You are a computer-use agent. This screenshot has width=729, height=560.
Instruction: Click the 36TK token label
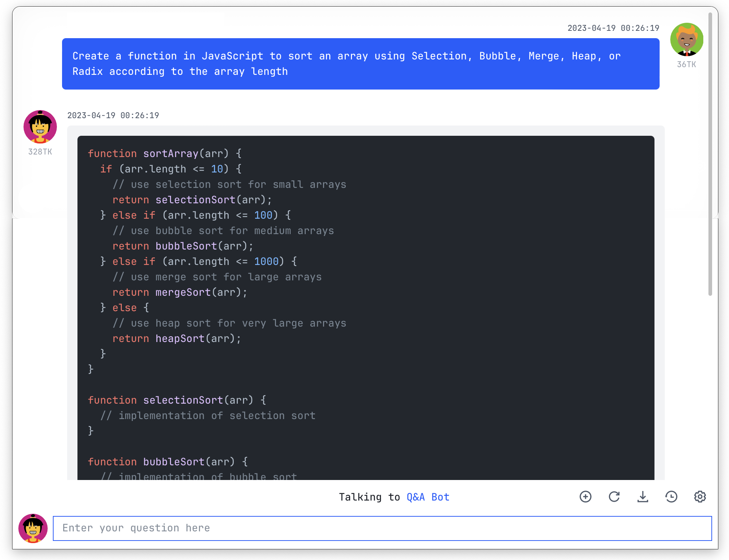click(686, 64)
